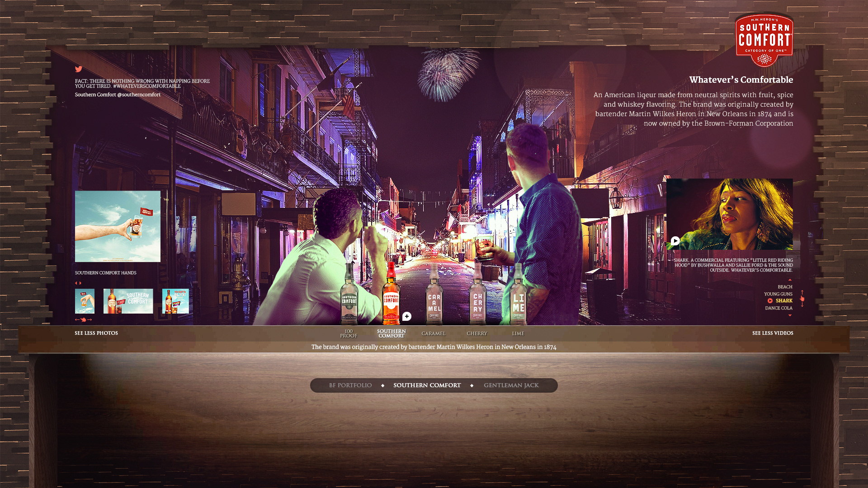Select the 100 Proof bottle

(x=349, y=294)
